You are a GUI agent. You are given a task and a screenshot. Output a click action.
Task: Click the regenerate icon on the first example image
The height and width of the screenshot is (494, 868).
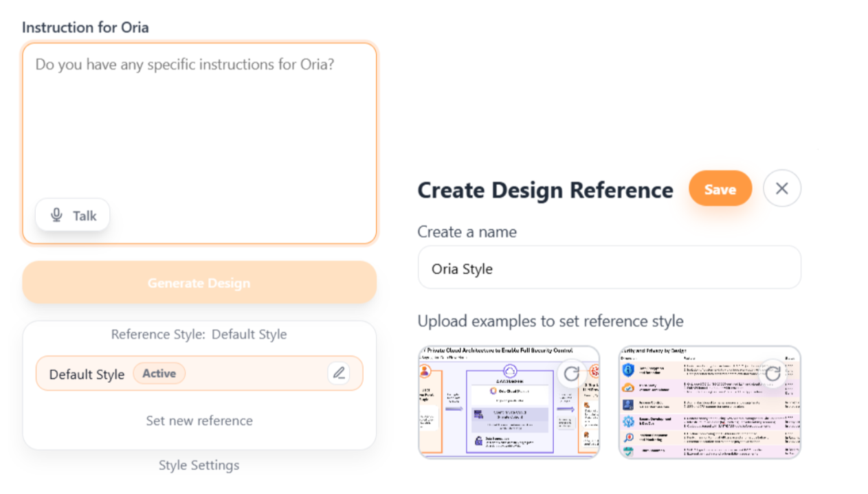572,373
